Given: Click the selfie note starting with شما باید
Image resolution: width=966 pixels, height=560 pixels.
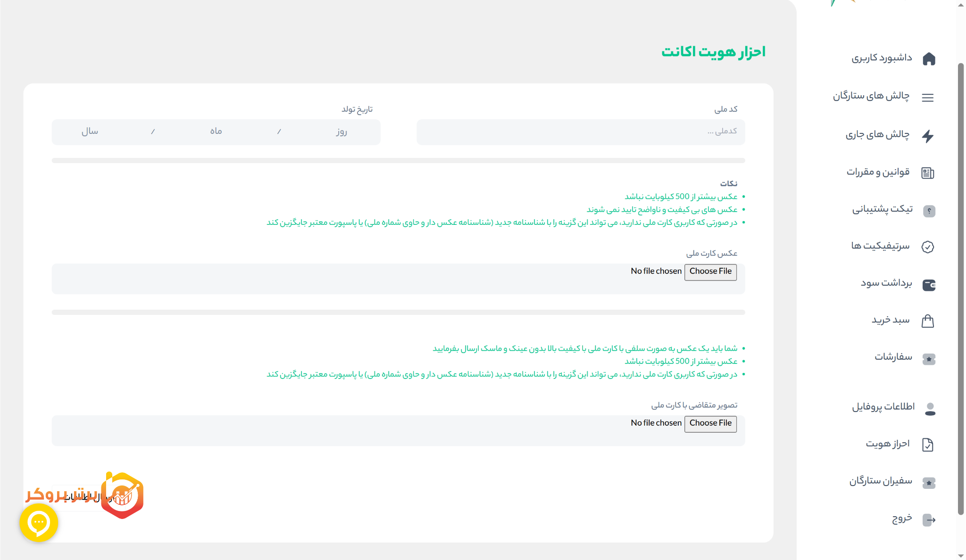Looking at the screenshot, I should point(585,348).
